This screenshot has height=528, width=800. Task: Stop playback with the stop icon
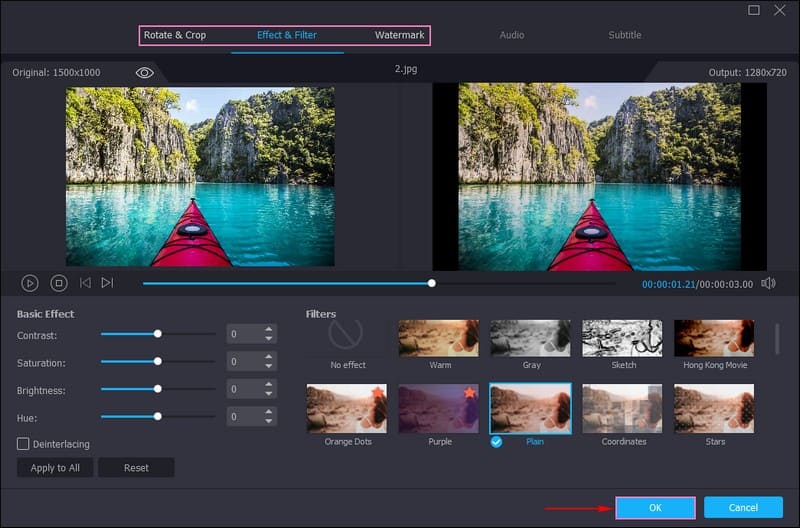pyautogui.click(x=59, y=283)
